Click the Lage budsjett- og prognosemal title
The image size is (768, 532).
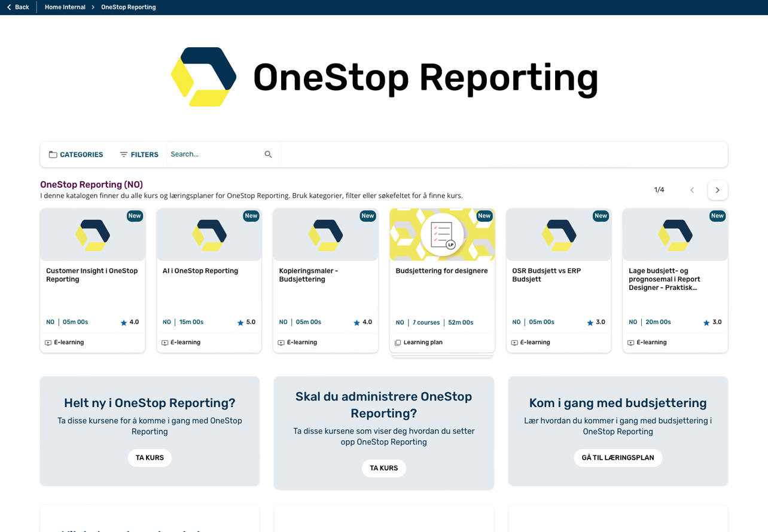(665, 279)
